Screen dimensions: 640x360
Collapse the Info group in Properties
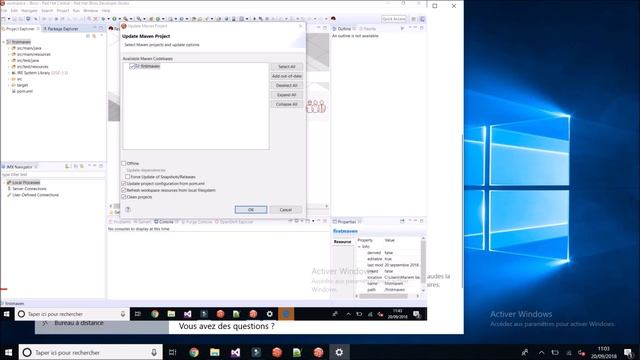360,247
